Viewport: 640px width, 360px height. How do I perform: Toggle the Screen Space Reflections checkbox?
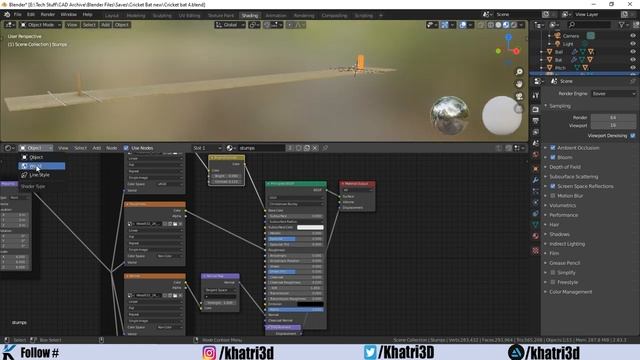point(553,186)
